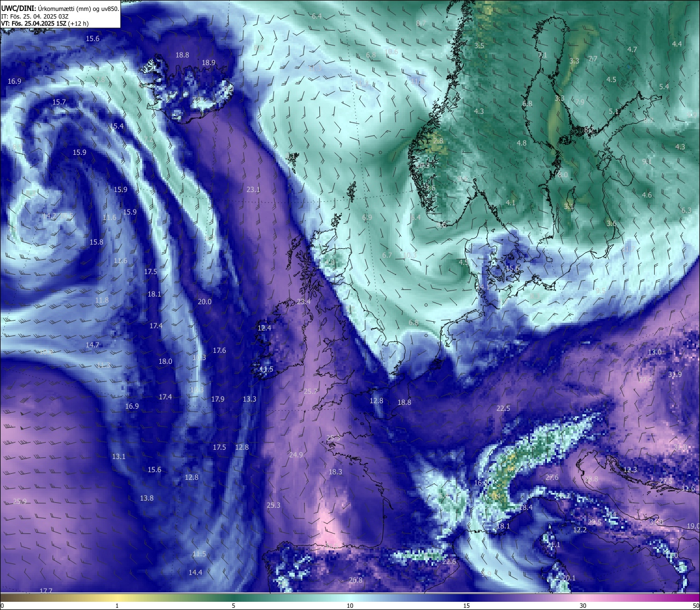Click the 6.3 value at right edge
This screenshot has height=610, width=700.
tap(686, 211)
